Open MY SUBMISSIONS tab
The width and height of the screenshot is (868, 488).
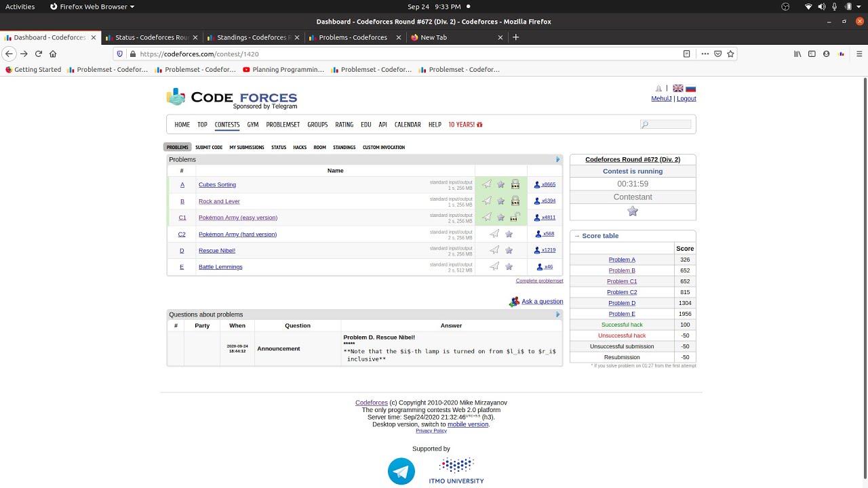pyautogui.click(x=247, y=147)
